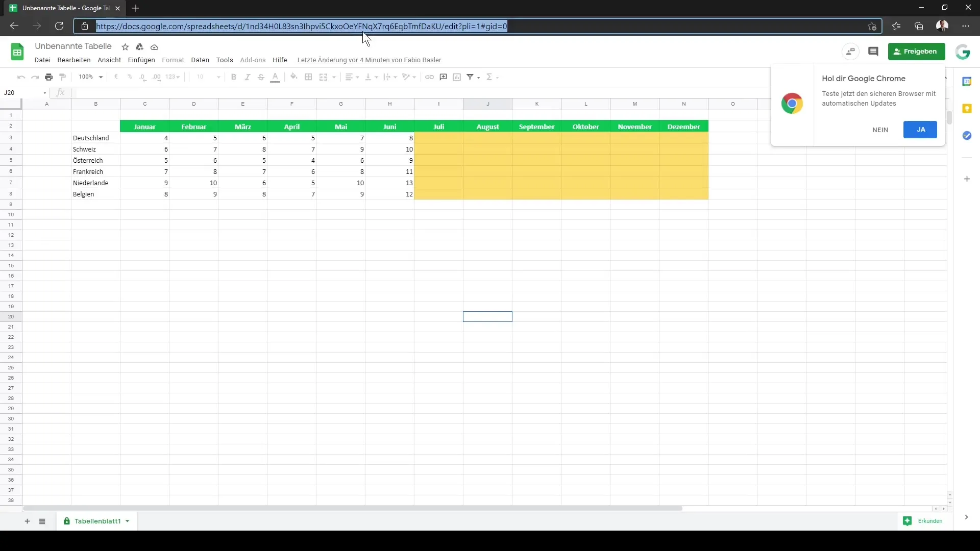
Task: Open the 100% zoom level dropdown
Action: click(x=90, y=77)
